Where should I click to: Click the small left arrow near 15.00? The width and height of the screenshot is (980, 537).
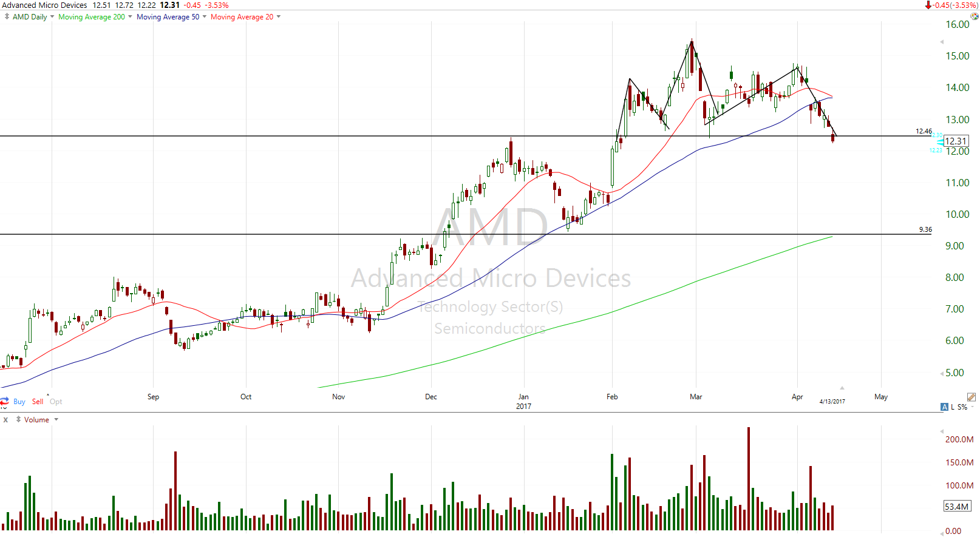[x=942, y=42]
